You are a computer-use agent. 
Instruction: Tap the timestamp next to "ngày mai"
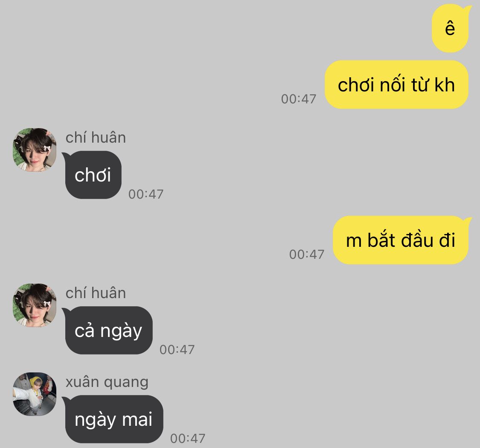tap(188, 439)
